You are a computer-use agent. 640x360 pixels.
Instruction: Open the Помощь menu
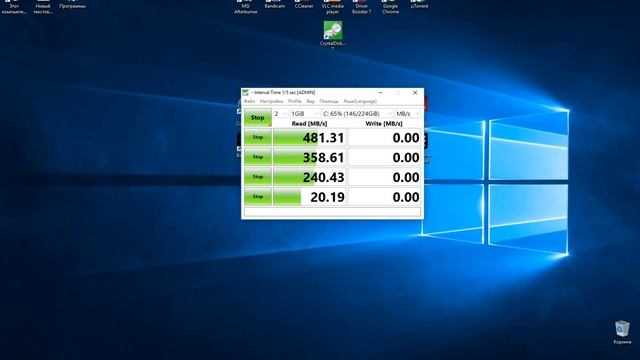click(329, 101)
